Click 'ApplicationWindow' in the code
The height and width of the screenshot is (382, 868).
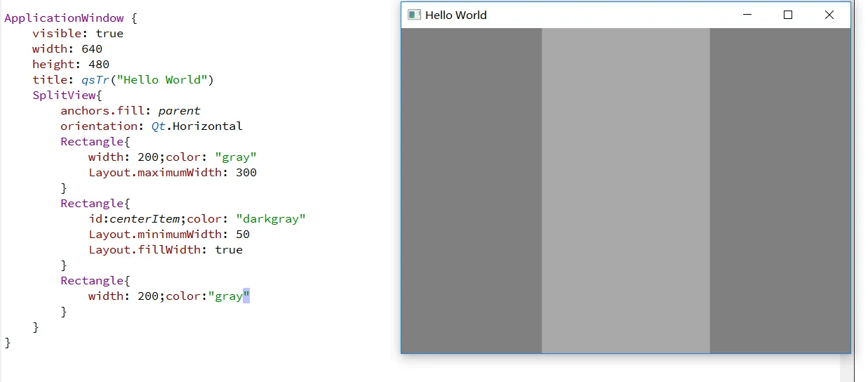(64, 18)
